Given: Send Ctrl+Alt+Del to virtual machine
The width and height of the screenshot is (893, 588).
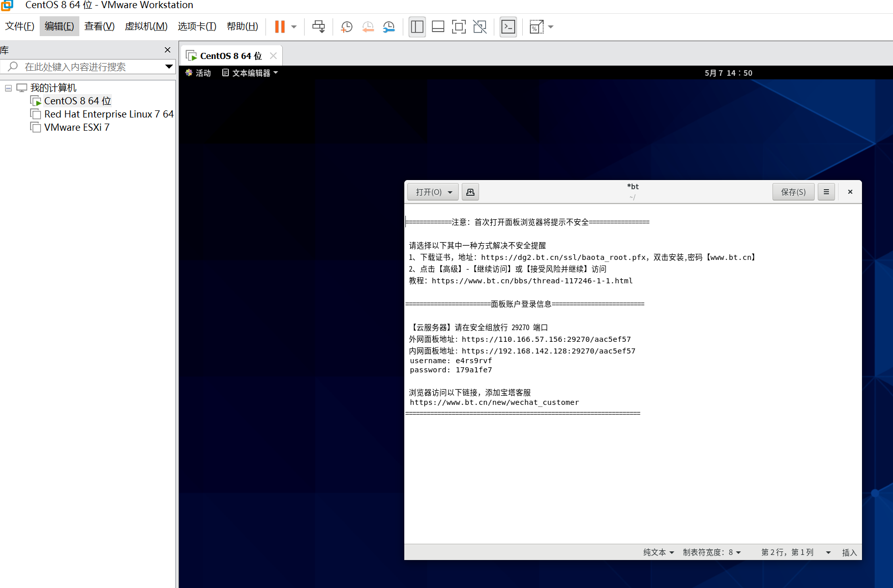Looking at the screenshot, I should point(319,27).
